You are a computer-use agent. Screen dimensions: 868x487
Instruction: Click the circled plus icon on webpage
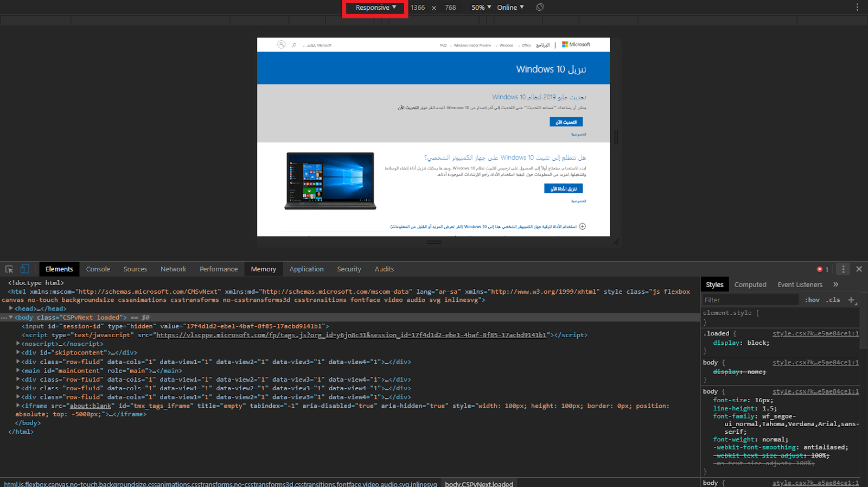pos(582,226)
